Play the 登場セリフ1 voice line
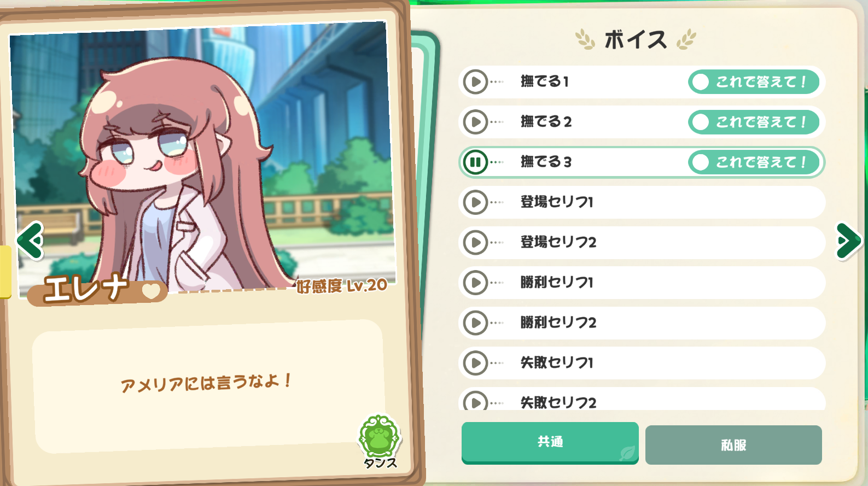 (x=475, y=202)
